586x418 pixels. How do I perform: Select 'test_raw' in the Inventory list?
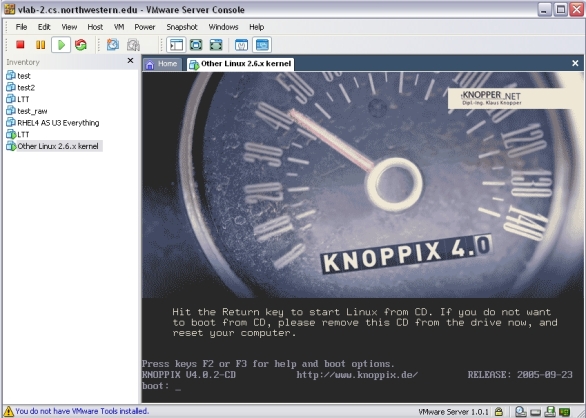pyautogui.click(x=32, y=111)
